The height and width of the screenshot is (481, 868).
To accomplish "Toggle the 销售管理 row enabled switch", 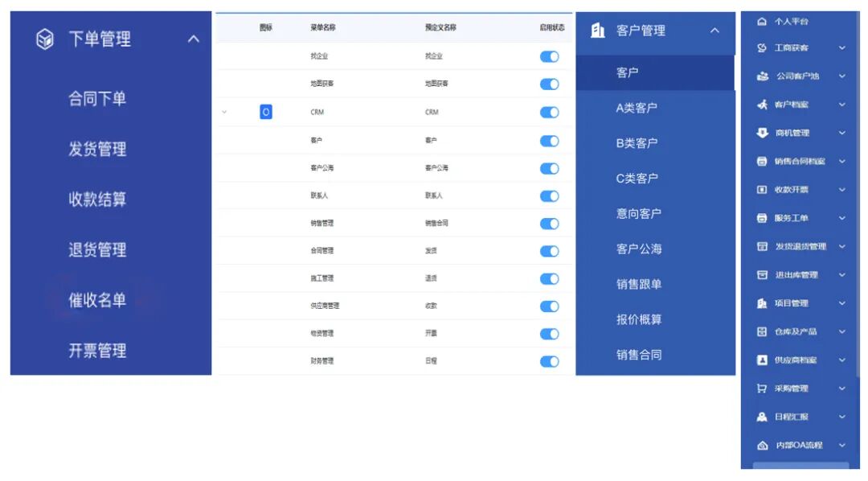I will pos(549,224).
